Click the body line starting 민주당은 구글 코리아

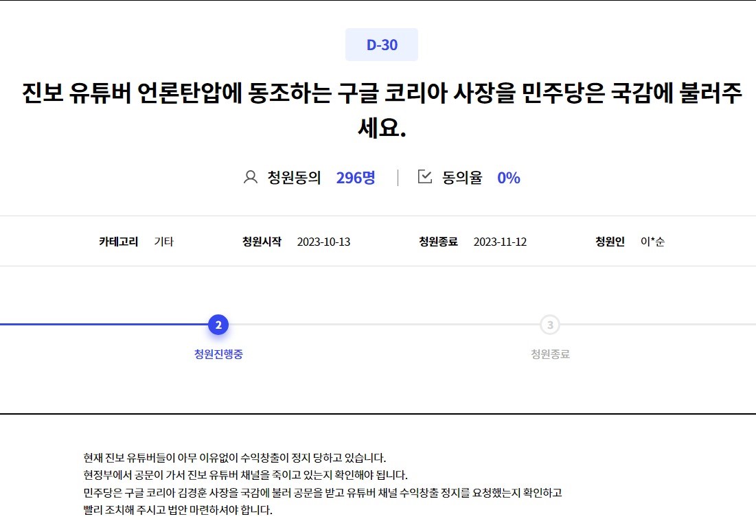[x=323, y=492]
